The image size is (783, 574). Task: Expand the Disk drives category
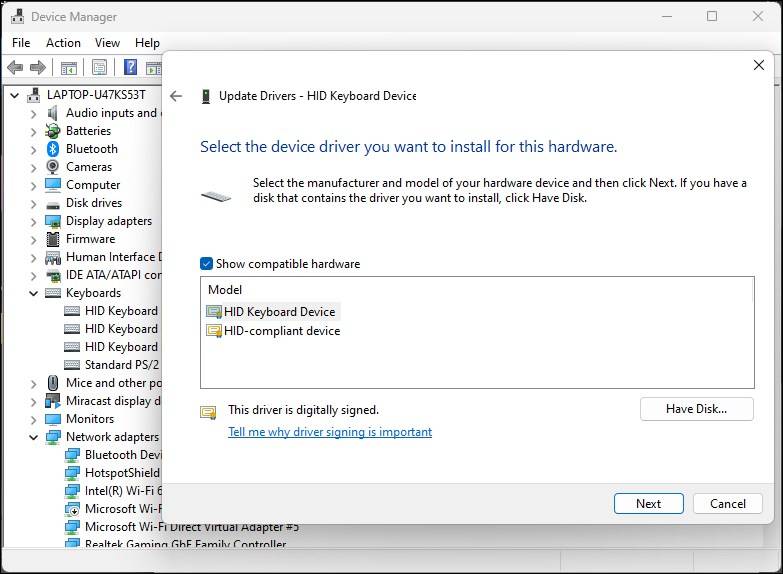tap(33, 204)
